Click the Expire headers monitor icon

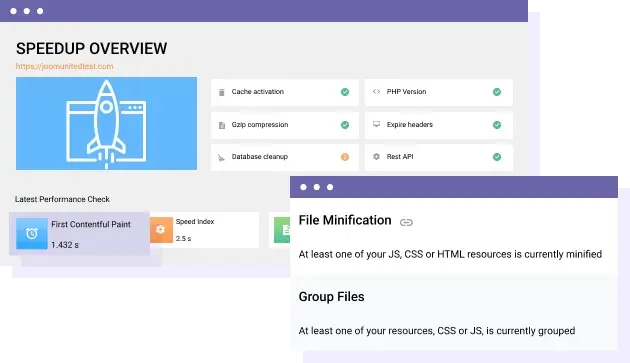coord(376,124)
